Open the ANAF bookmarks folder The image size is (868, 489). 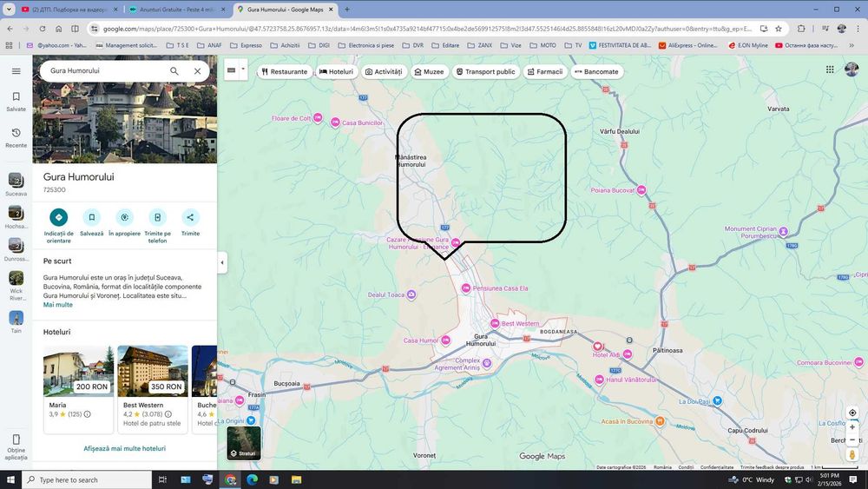click(210, 45)
